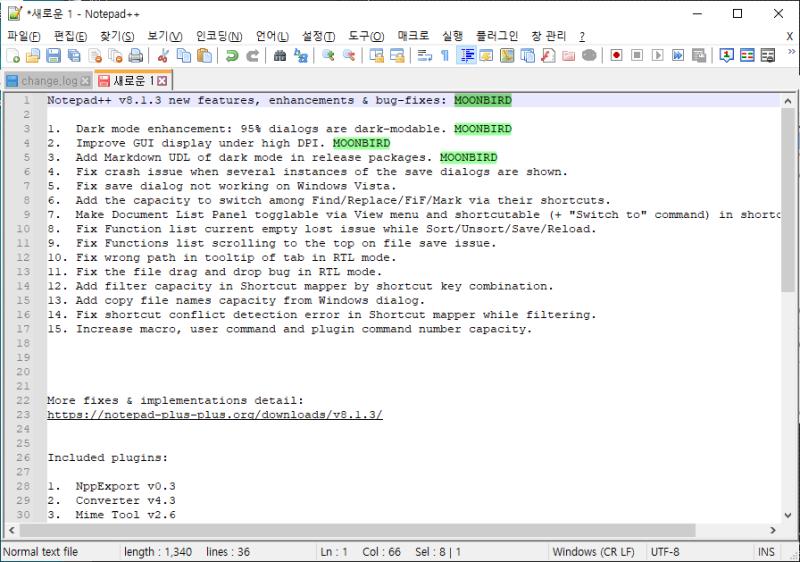Paste with the clipboard icon
Image resolution: width=800 pixels, height=562 pixels.
pyautogui.click(x=204, y=56)
